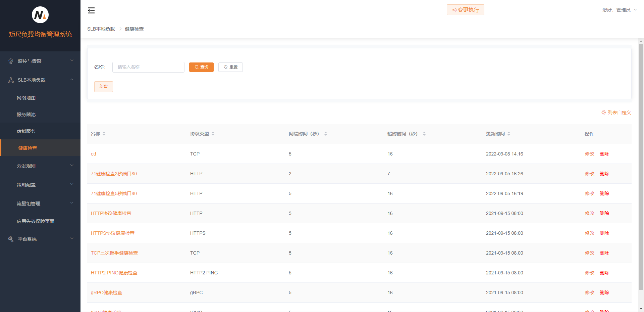Expand the 监控与告警 menu
Screen dimensions: 644x312
(x=40, y=61)
